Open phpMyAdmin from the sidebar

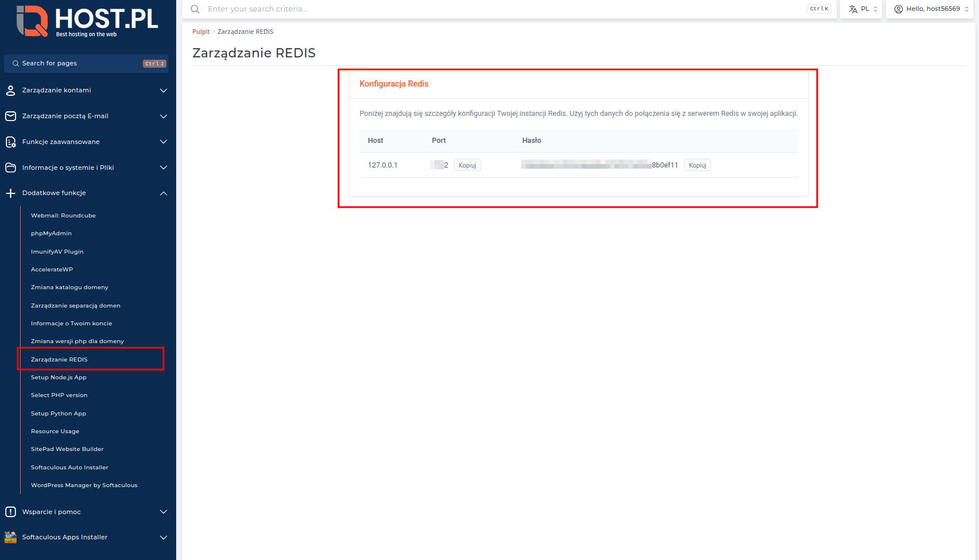pyautogui.click(x=51, y=234)
